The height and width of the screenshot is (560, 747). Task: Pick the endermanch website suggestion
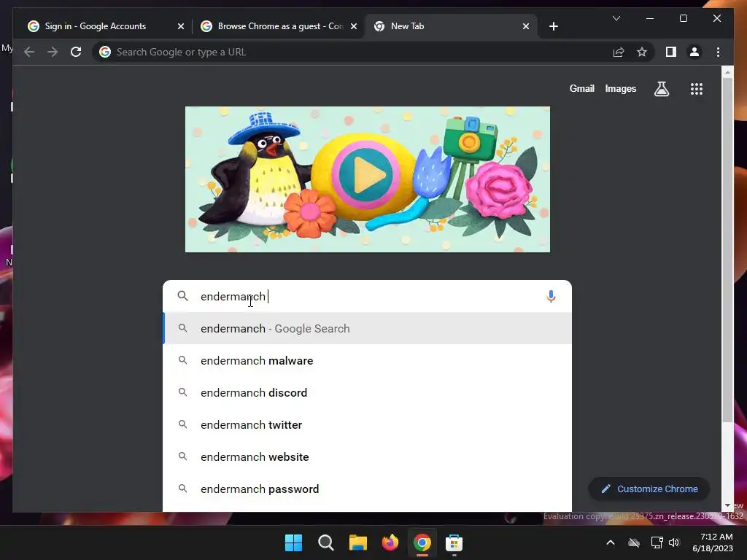coord(368,456)
